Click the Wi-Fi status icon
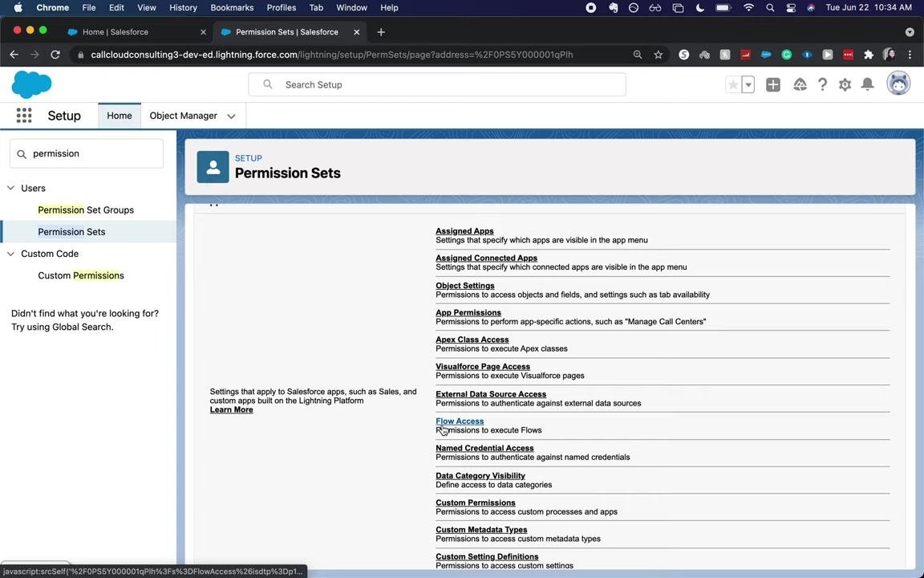This screenshot has height=578, width=924. [x=748, y=8]
